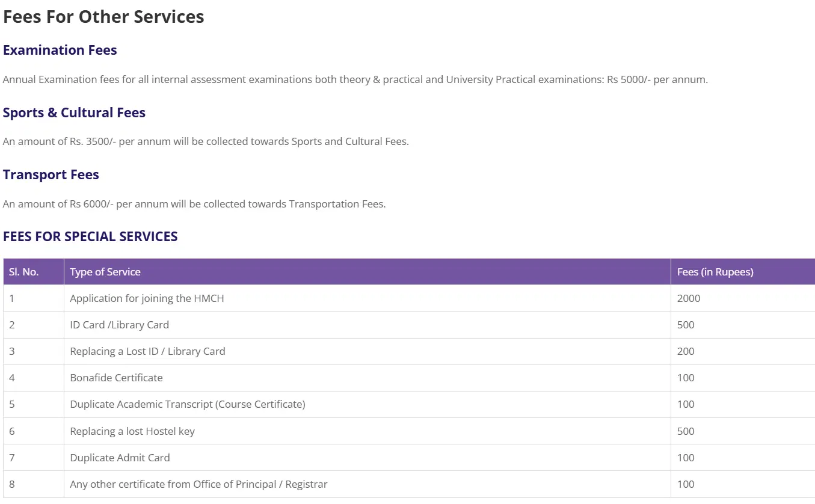Click the "Sports & Cultural Fees" heading
Viewport: 815px width, 504px height.
point(74,113)
